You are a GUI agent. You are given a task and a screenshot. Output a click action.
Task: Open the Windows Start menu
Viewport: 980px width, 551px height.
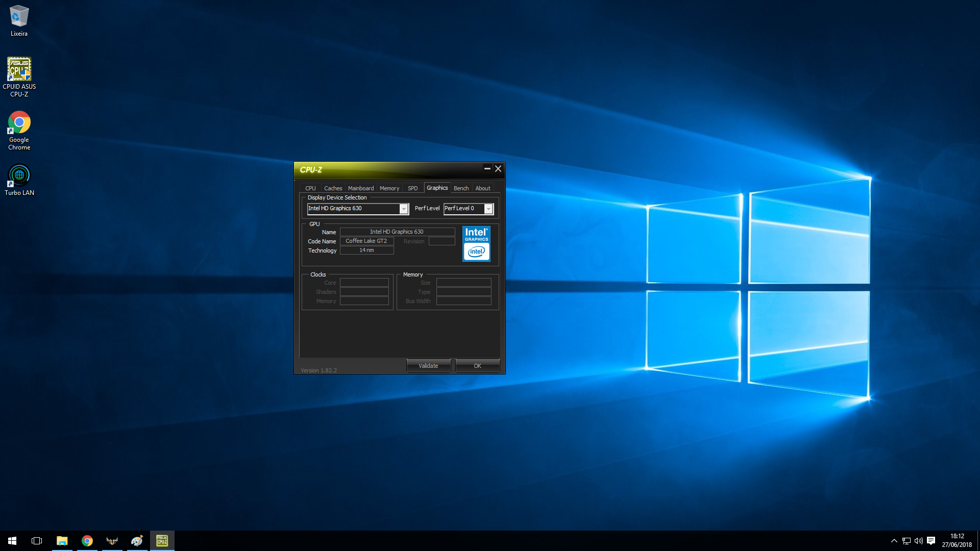point(12,541)
